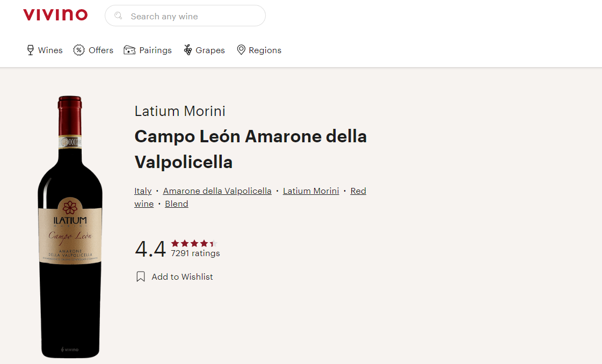
Task: Click the magnifying glass search icon
Action: tap(119, 16)
